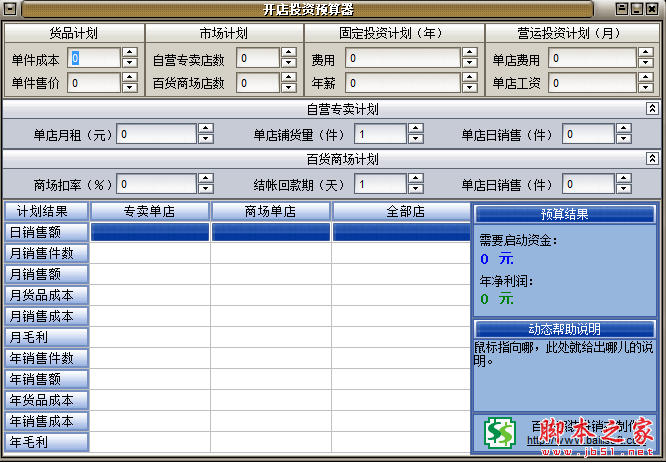Increase 单店铺货量（件） with up arrow
This screenshot has height=463, width=666.
[x=416, y=128]
